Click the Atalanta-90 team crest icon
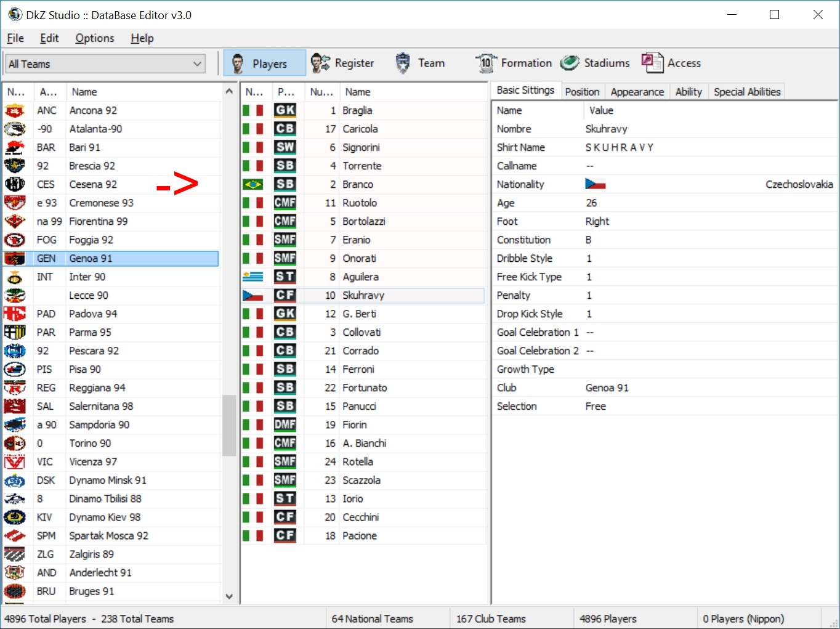840x629 pixels. coord(15,129)
